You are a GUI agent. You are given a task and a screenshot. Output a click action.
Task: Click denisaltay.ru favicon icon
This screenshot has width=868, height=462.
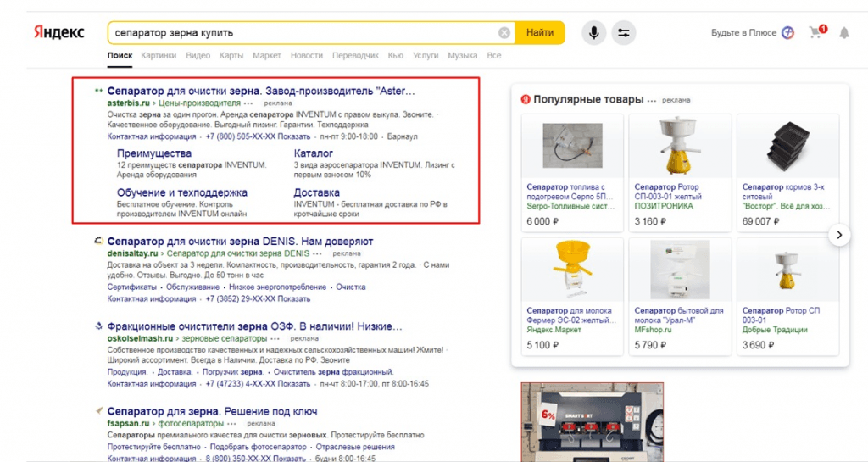(x=98, y=241)
